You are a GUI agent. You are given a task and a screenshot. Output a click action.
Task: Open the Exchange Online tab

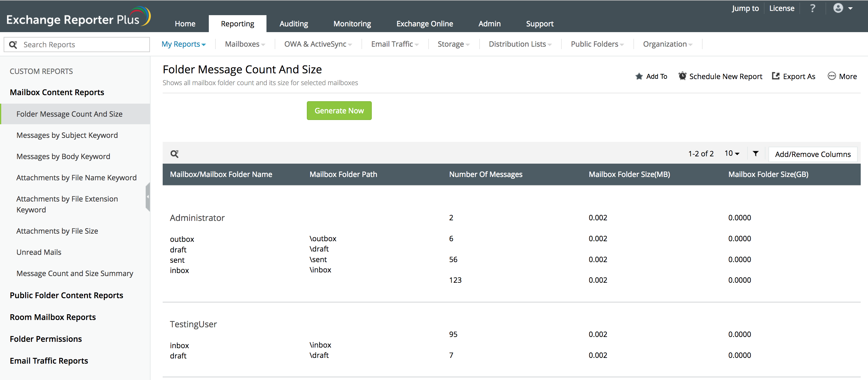click(424, 24)
